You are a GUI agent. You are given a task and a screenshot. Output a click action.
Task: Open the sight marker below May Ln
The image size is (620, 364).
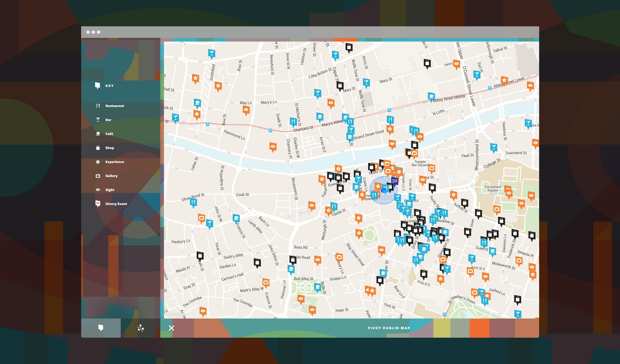point(246,110)
